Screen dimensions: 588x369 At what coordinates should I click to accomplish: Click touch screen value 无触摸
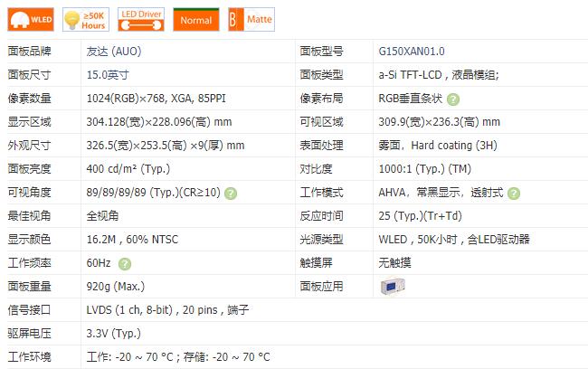click(395, 263)
